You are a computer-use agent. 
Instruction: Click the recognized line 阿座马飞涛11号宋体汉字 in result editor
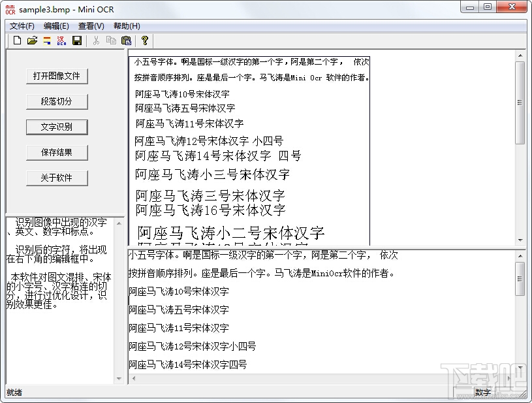[179, 329]
